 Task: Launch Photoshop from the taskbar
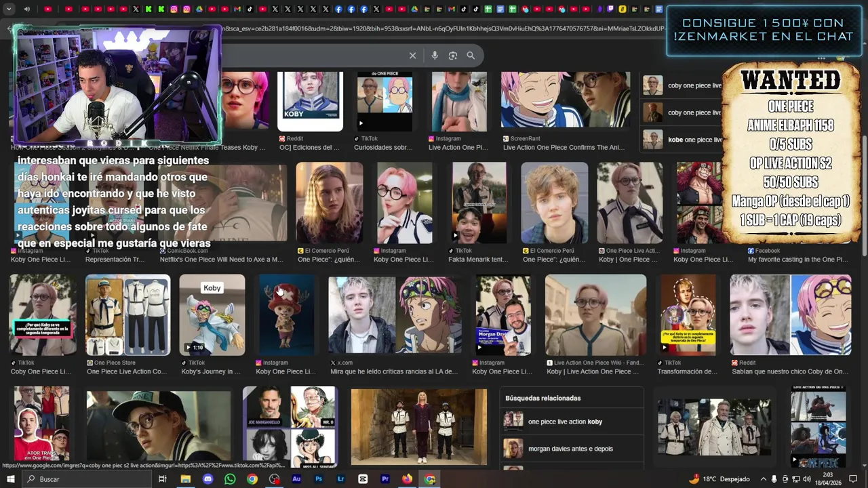319,479
